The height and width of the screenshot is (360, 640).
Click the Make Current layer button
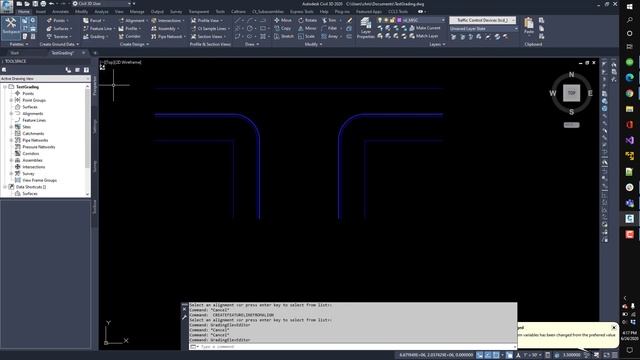[424, 28]
